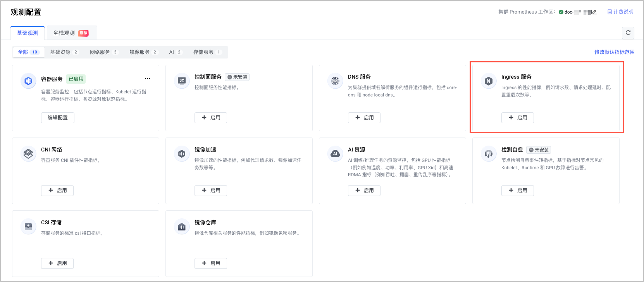Enable DNS 服务 monitoring

(364, 118)
